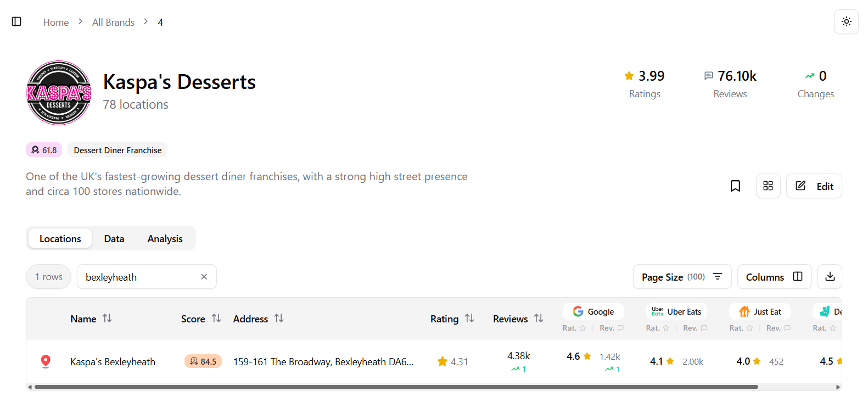
Task: Switch theme with the sun icon
Action: point(846,21)
